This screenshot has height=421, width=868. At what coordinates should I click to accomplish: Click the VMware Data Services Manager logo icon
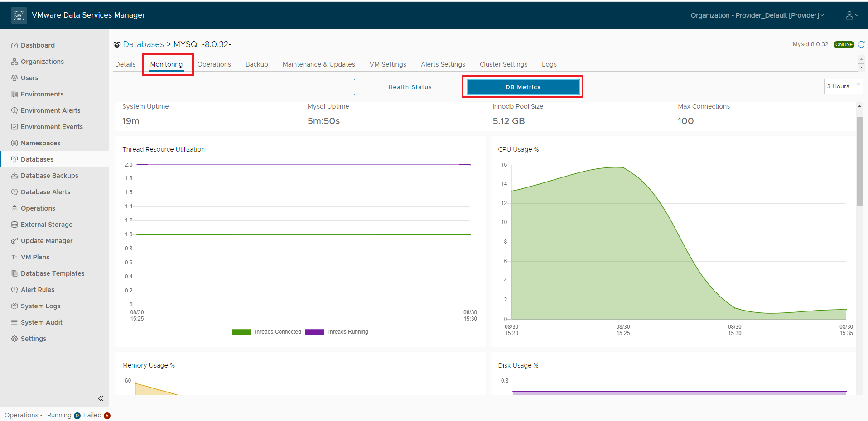coord(19,15)
